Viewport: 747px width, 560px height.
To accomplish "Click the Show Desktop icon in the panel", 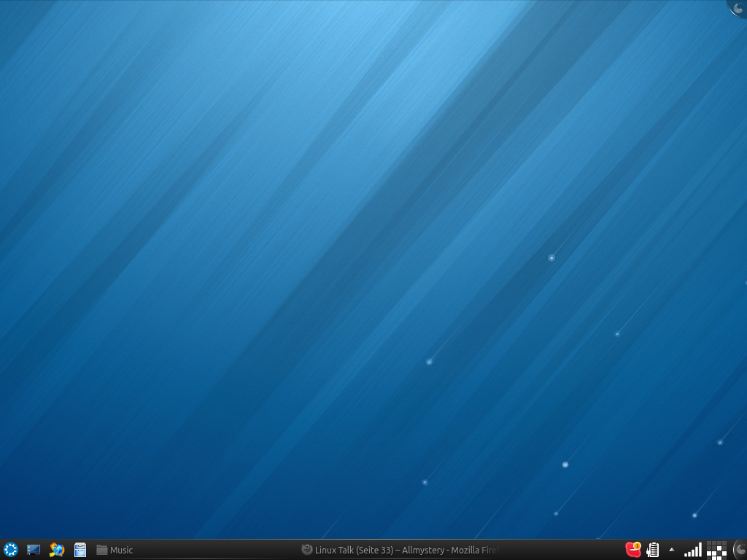I will 34,550.
